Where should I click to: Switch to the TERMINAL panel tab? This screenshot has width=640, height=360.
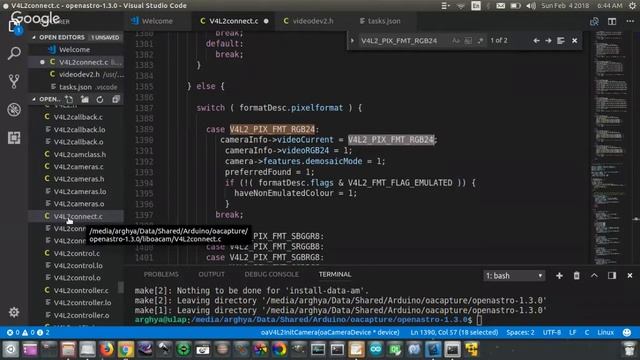(335, 274)
